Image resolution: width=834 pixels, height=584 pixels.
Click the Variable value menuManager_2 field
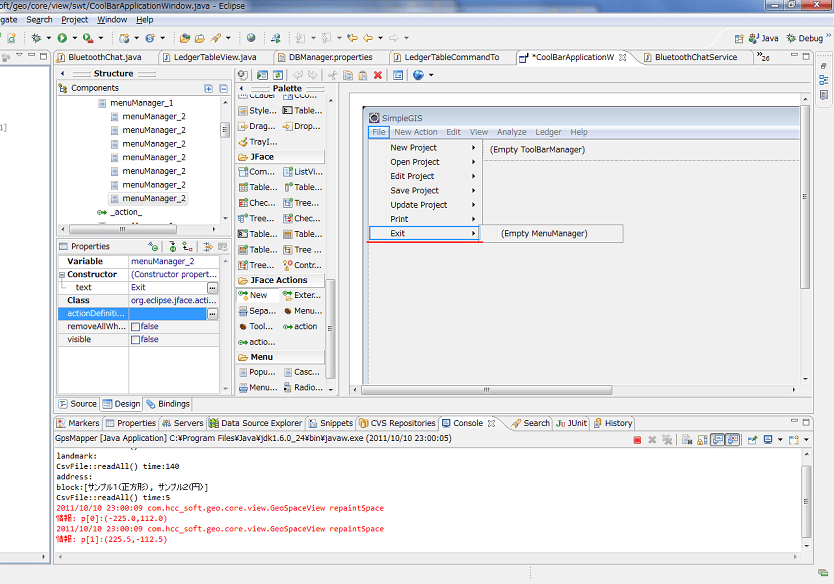click(x=174, y=262)
